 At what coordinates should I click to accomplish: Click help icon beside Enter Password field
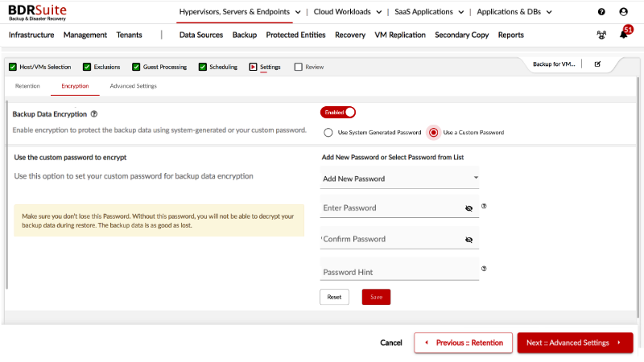point(484,206)
